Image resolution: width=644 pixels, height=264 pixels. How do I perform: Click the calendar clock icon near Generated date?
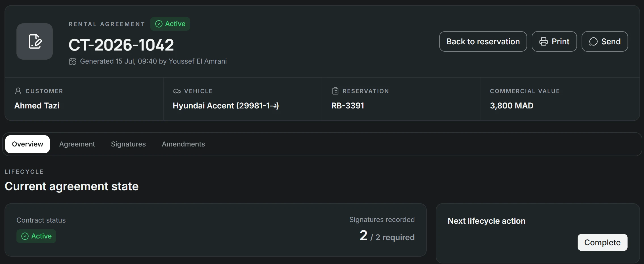click(x=73, y=61)
